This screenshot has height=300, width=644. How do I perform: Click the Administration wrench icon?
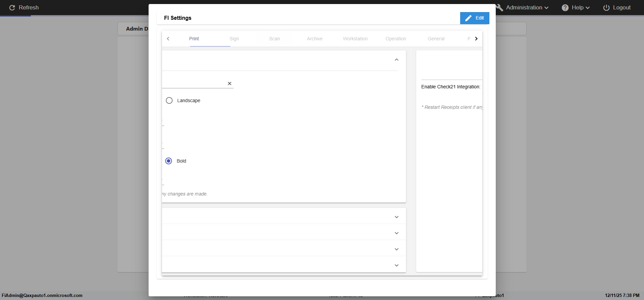click(499, 8)
